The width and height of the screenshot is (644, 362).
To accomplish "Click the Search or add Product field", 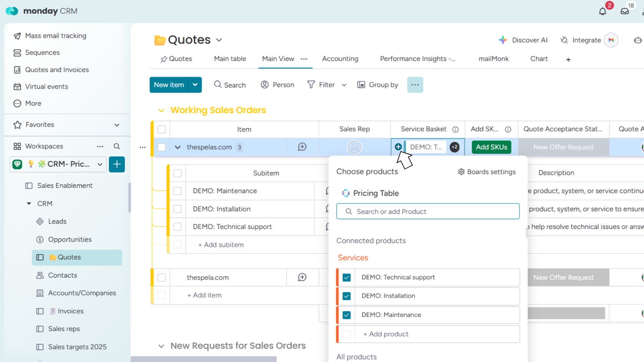I will tap(428, 212).
